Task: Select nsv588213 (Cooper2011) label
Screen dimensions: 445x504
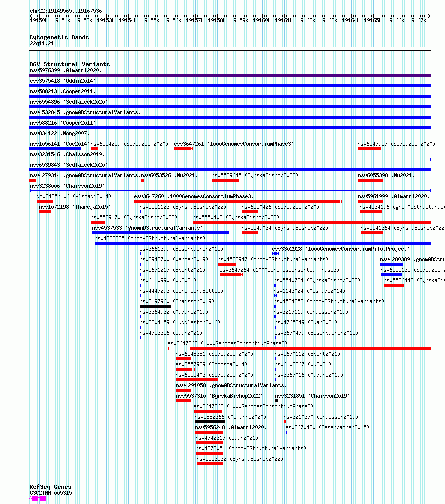Action: (x=63, y=91)
